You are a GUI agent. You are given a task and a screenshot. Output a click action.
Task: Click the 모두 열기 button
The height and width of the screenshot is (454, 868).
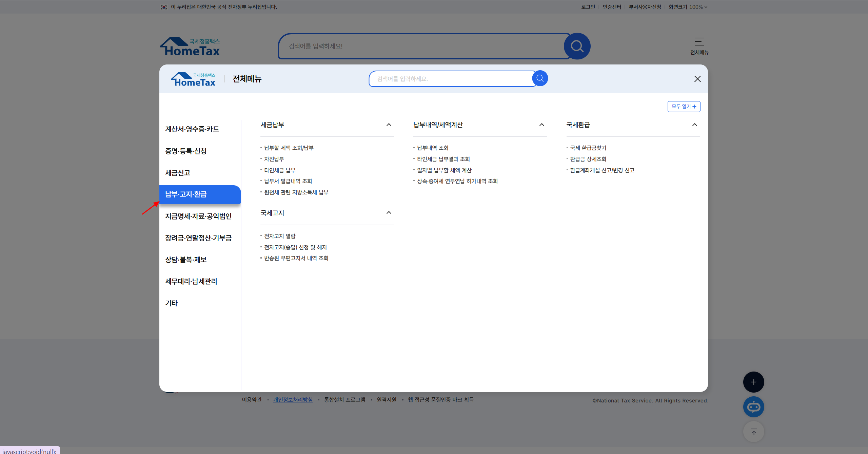[x=684, y=107]
